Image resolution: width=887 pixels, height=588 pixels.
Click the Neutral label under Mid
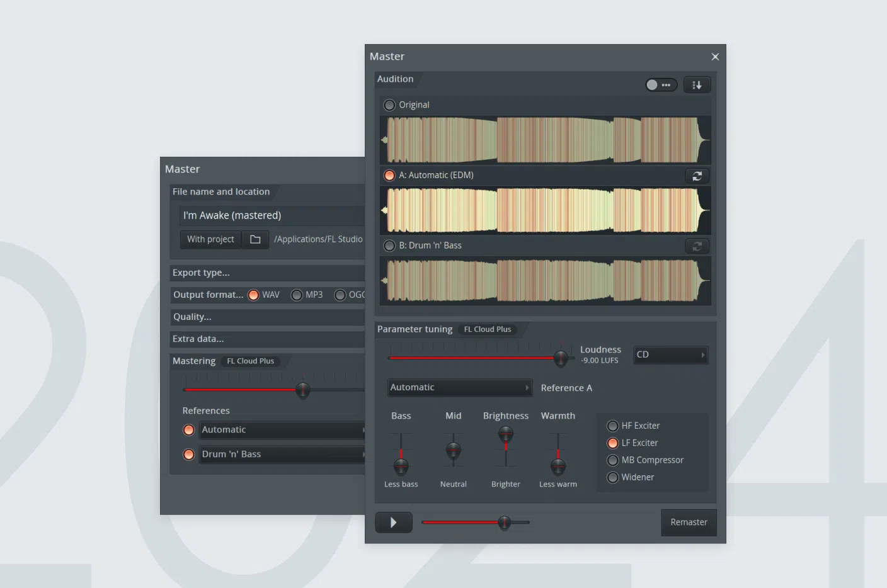coord(453,484)
